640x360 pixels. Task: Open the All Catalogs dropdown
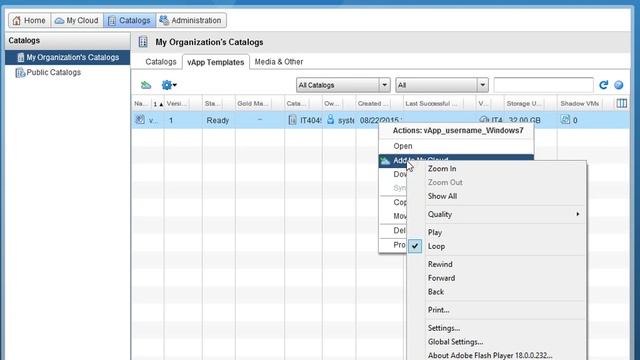coord(343,85)
